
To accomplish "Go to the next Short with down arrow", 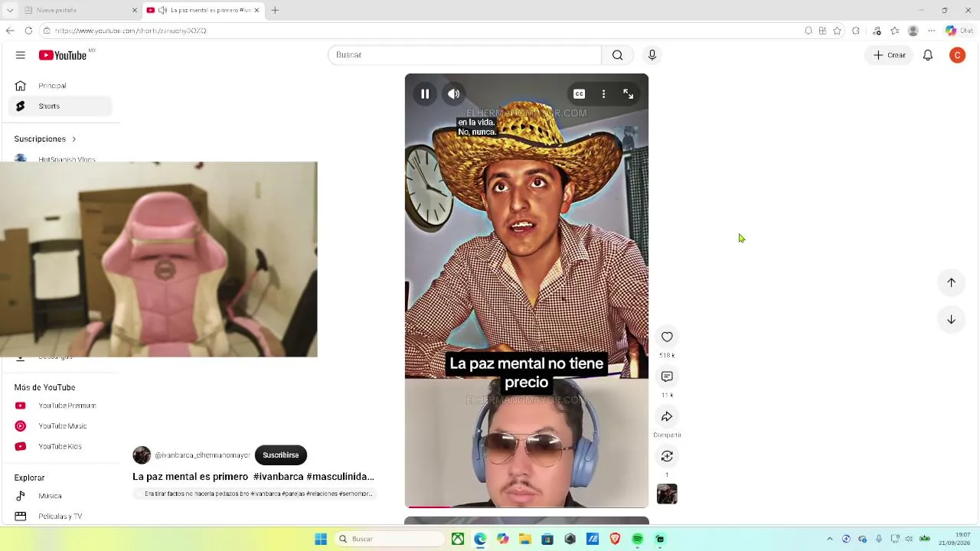I will pos(951,319).
